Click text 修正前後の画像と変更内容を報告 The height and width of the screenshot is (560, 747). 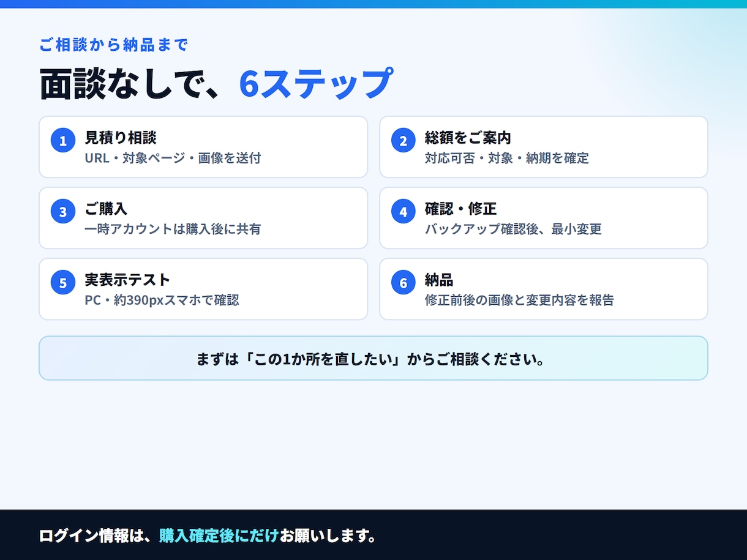coord(519,300)
